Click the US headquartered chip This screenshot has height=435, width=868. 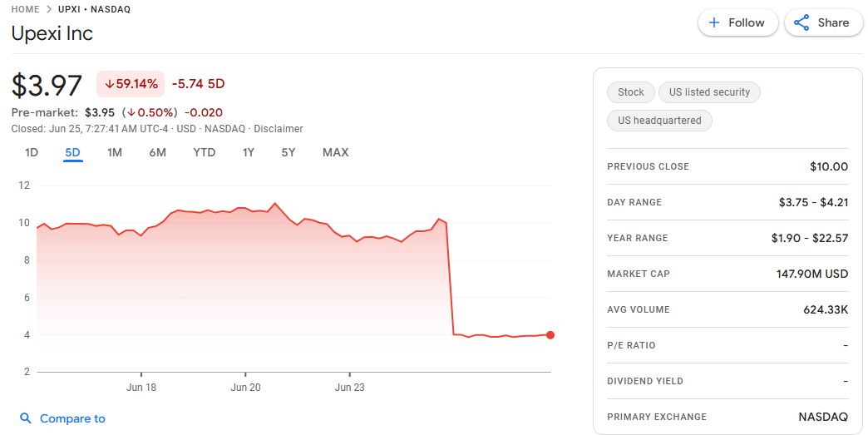click(659, 121)
